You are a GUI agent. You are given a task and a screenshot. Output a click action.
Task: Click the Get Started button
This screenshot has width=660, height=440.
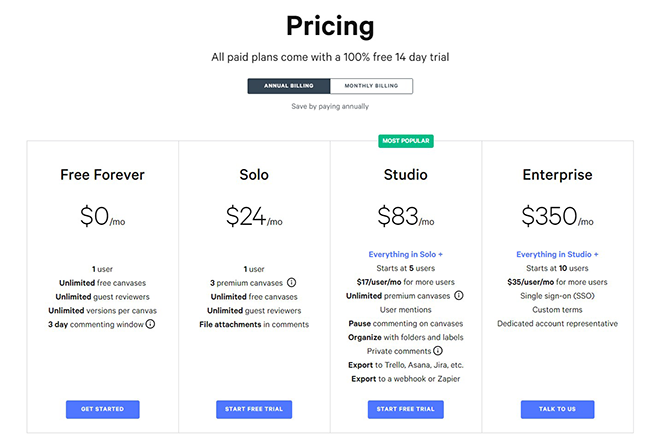(x=103, y=409)
